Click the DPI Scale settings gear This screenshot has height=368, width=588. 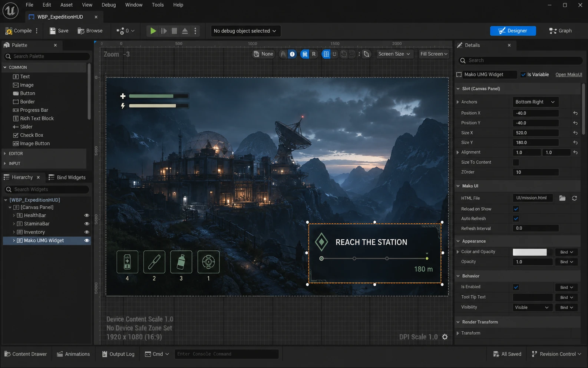click(x=445, y=337)
